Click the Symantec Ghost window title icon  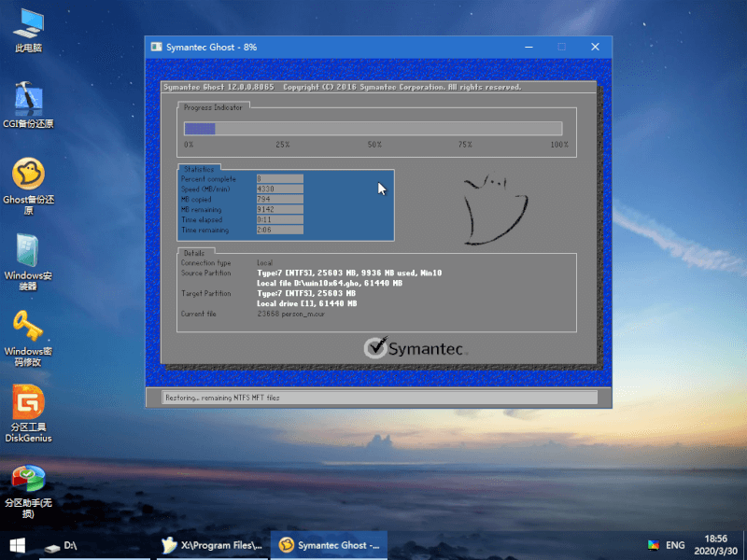[x=156, y=47]
